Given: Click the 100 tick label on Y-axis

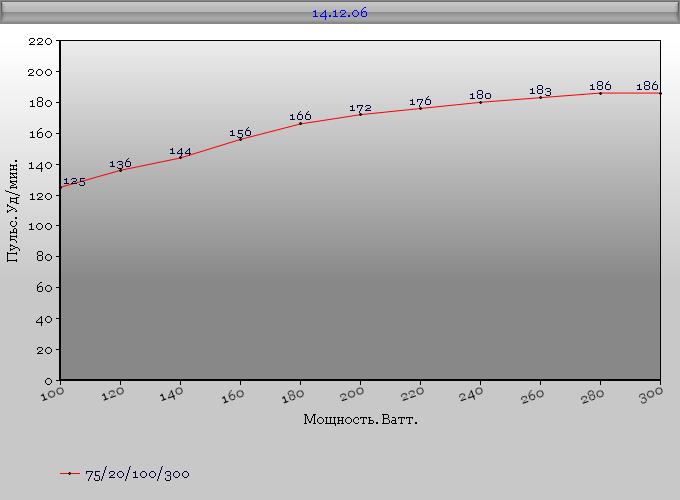Looking at the screenshot, I should (x=41, y=226).
